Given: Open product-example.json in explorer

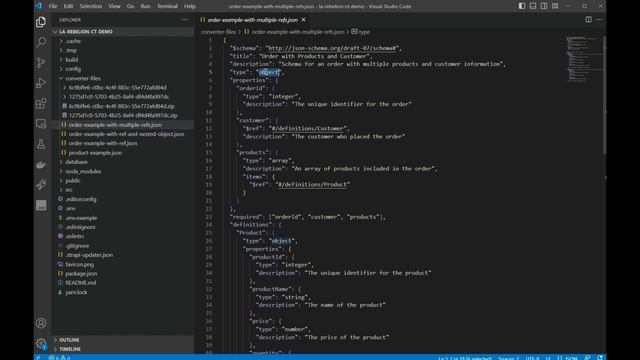Looking at the screenshot, I should (123, 153).
